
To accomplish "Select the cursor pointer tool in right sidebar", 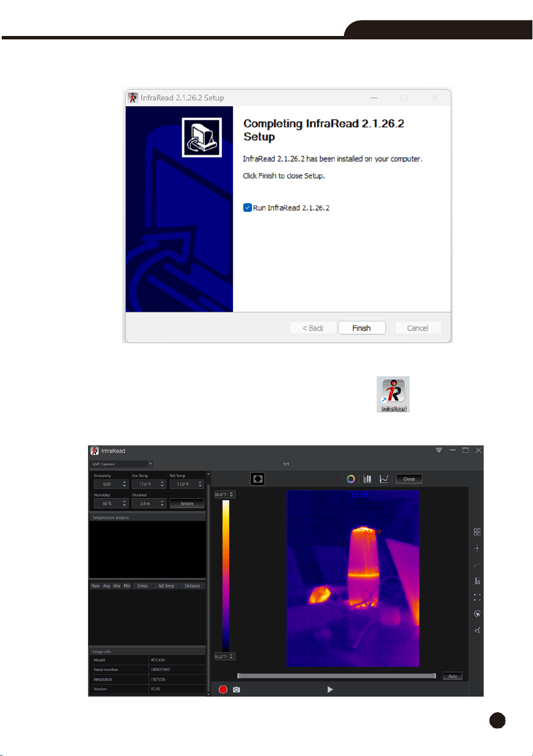I will tap(477, 614).
